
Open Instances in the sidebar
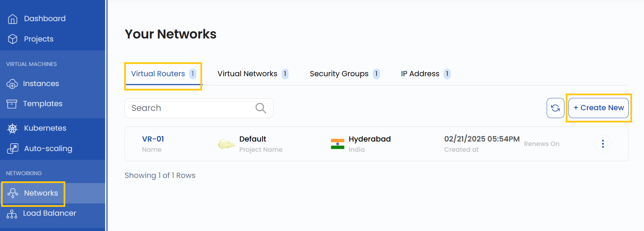41,84
